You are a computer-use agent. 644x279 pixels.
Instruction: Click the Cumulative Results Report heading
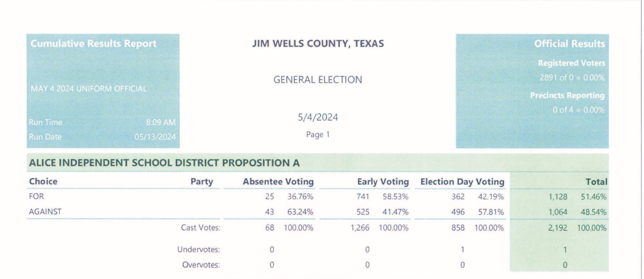(x=93, y=44)
